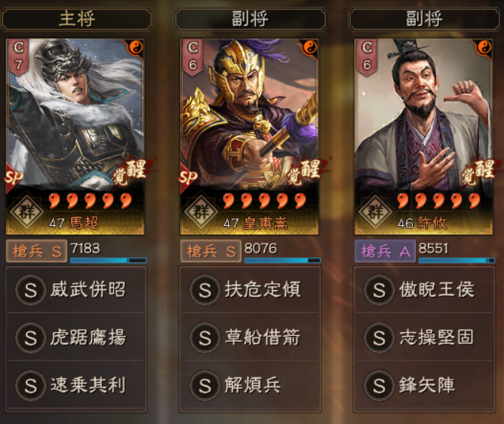Click the troop bar showing 8551

[x=457, y=260]
